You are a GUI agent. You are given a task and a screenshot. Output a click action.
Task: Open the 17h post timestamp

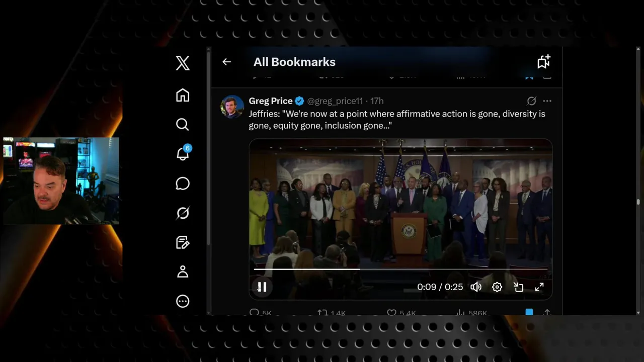pyautogui.click(x=377, y=101)
